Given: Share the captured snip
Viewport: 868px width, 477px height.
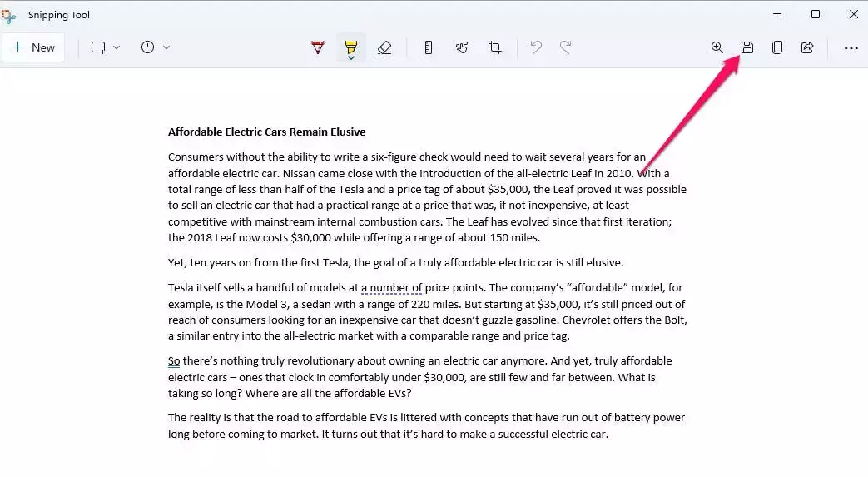Looking at the screenshot, I should [x=807, y=47].
